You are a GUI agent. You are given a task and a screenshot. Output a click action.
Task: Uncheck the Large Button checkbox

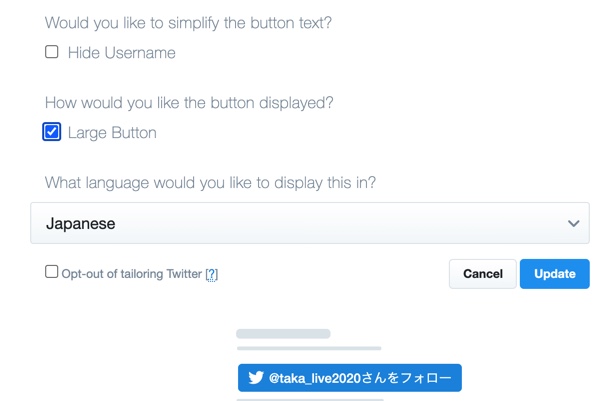pos(51,132)
